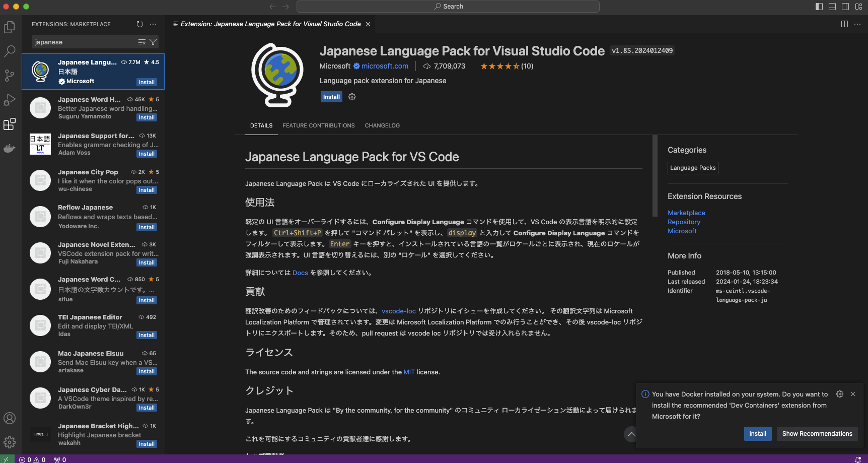The height and width of the screenshot is (463, 868).
Task: Open the editor More Actions menu
Action: click(x=858, y=24)
